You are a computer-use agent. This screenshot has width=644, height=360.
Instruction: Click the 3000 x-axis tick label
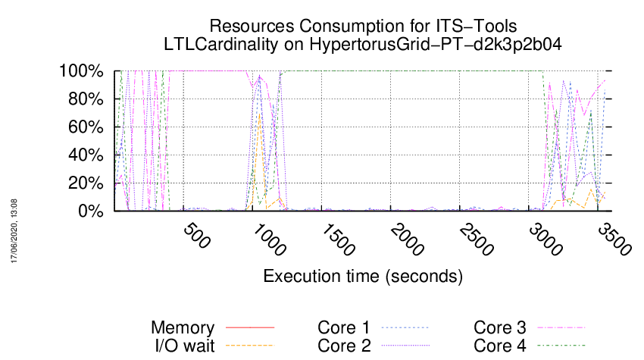pyautogui.click(x=545, y=239)
